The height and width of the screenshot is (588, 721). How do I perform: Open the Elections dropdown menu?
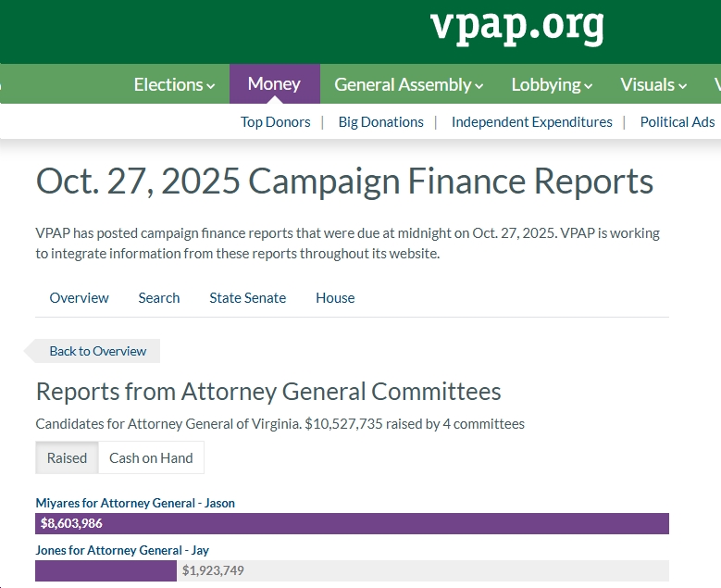tap(174, 84)
